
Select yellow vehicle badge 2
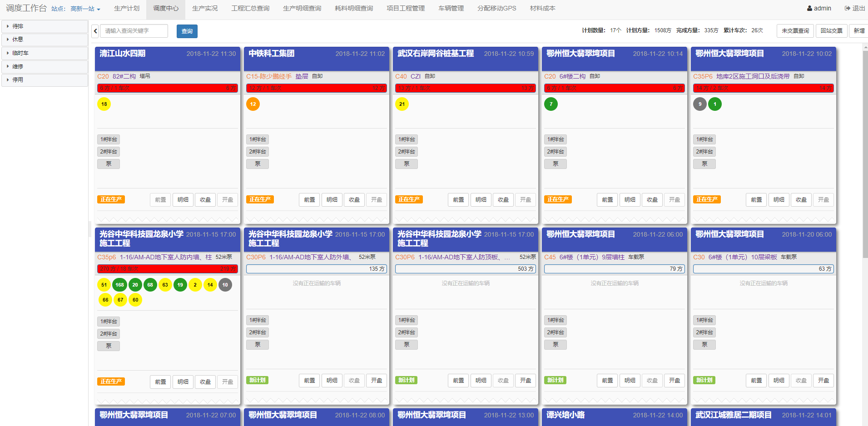pos(195,285)
